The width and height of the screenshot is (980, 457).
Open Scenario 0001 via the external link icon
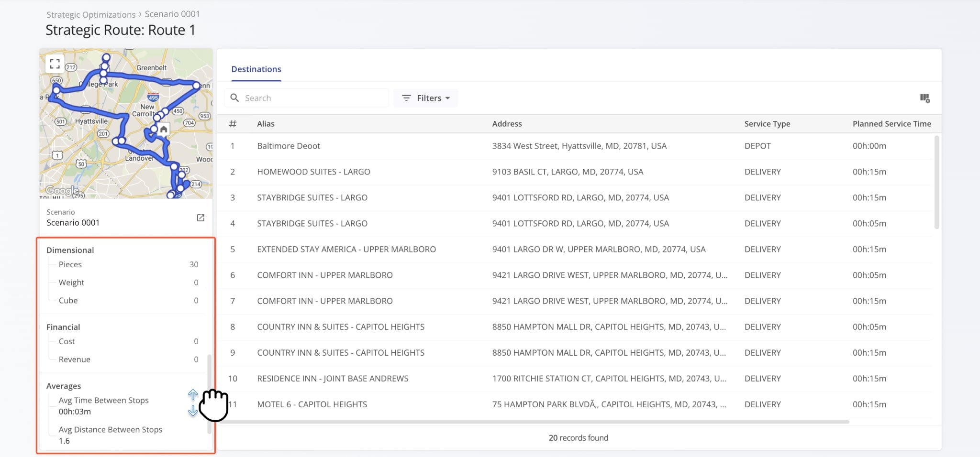click(x=200, y=218)
